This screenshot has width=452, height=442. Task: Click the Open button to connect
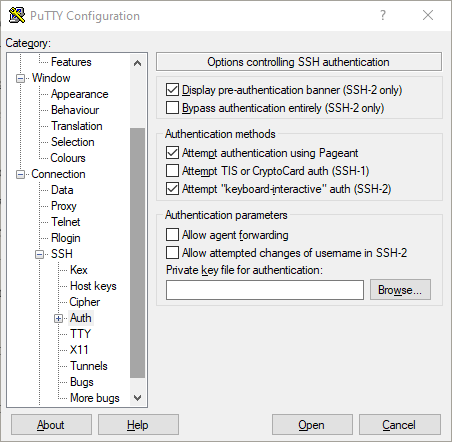pyautogui.click(x=312, y=425)
